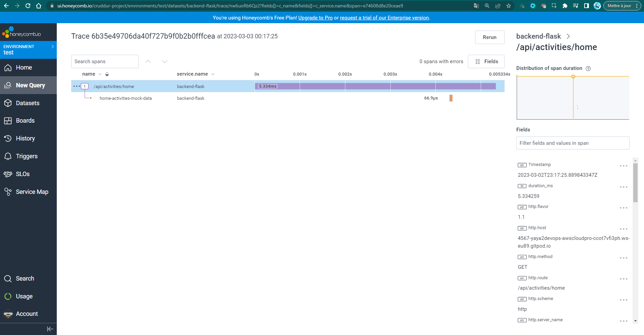
Task: Open the browser extensions puzzle icon
Action: click(x=565, y=6)
